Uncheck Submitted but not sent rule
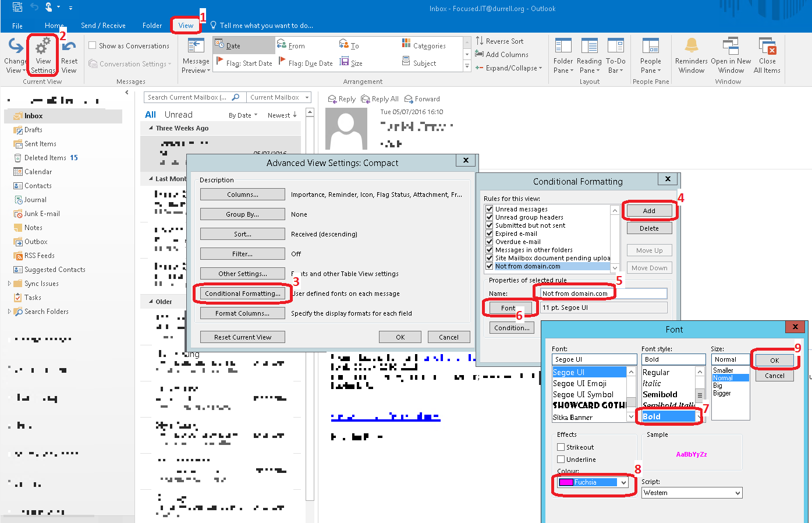Viewport: 812px width, 523px height. click(490, 225)
